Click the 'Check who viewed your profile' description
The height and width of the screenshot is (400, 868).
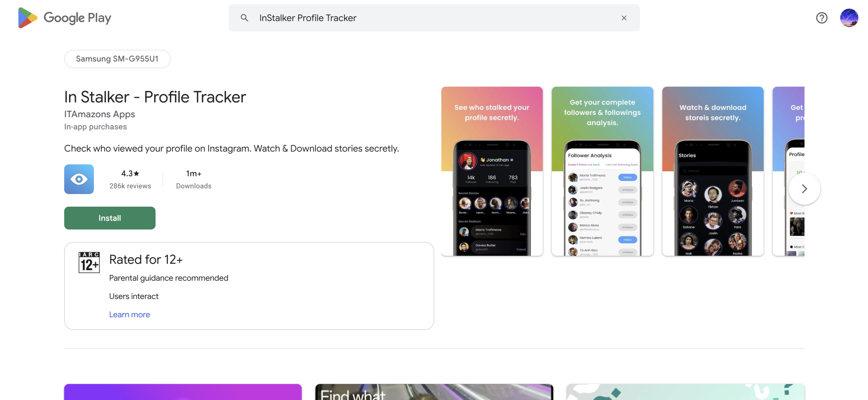point(232,148)
